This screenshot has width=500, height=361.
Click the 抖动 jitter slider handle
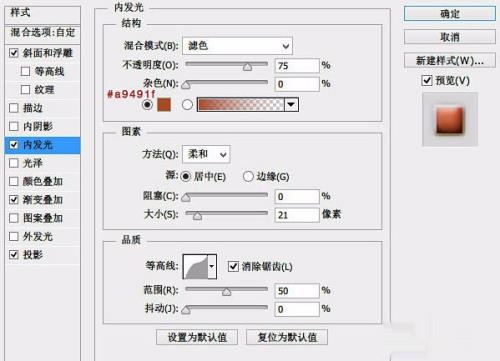(x=186, y=310)
